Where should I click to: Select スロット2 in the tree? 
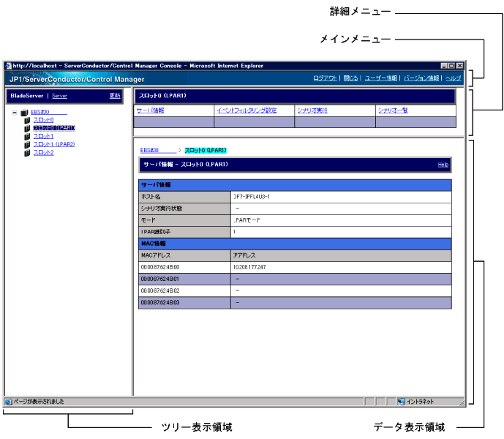[43, 152]
